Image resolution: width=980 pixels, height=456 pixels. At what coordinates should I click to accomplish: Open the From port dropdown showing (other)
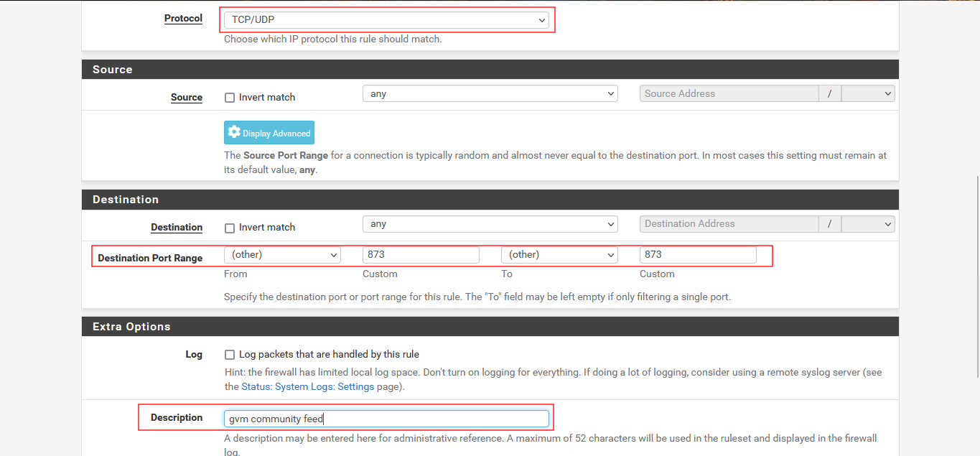pos(282,255)
